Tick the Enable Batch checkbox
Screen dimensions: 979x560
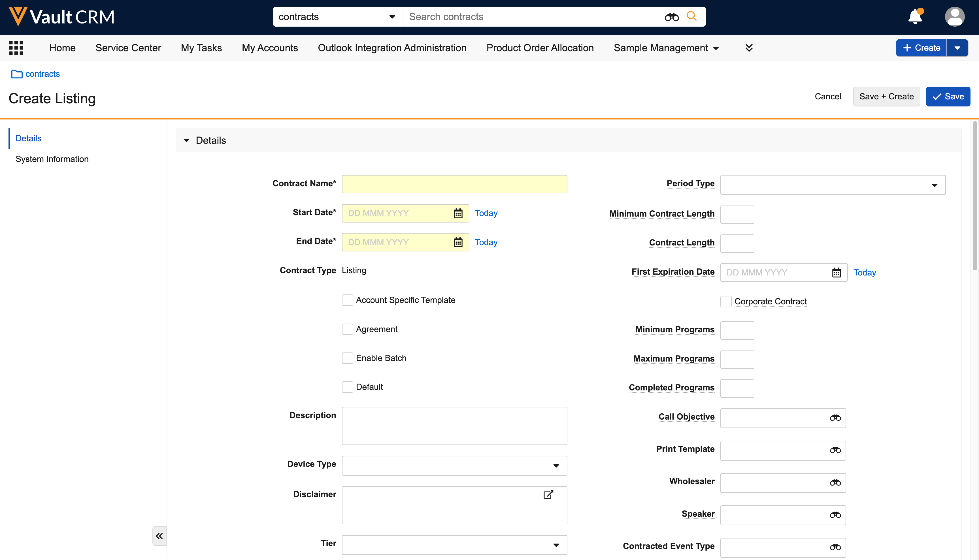(348, 358)
